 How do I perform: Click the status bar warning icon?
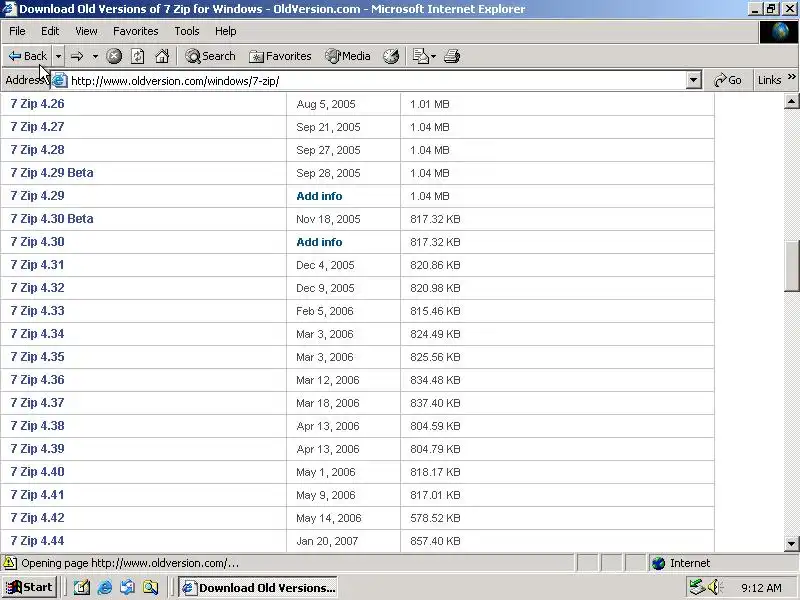[x=10, y=563]
